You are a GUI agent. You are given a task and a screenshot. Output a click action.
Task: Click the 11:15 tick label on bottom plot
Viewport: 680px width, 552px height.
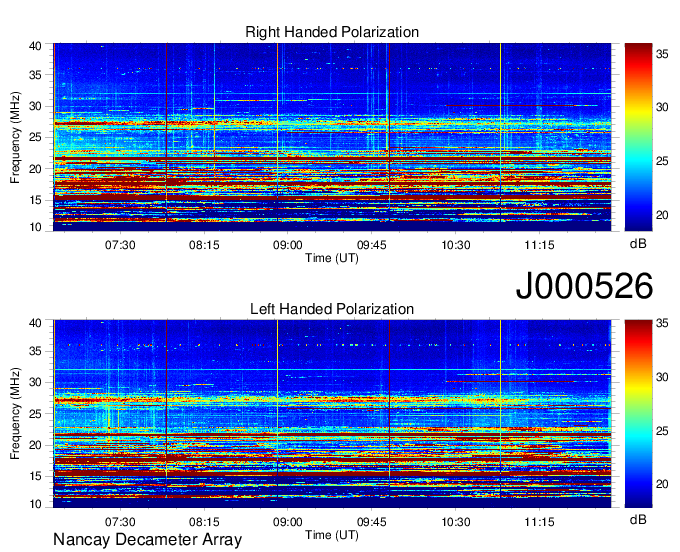click(x=539, y=522)
